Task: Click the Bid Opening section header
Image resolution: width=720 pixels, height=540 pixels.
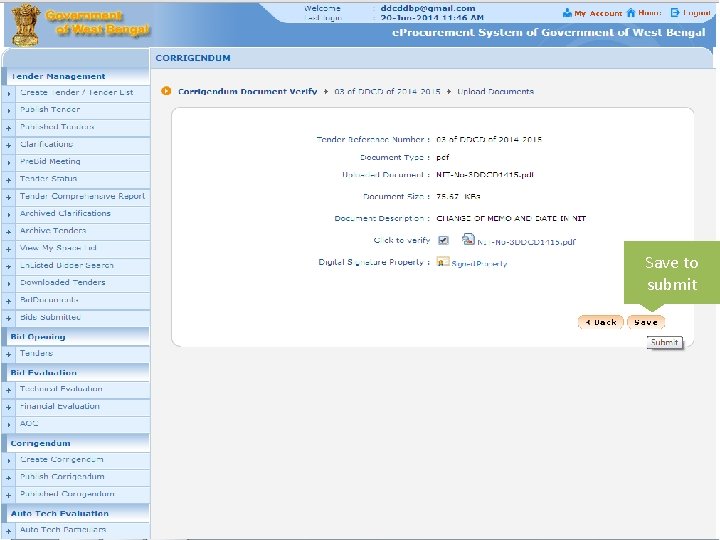Action: coord(38,337)
